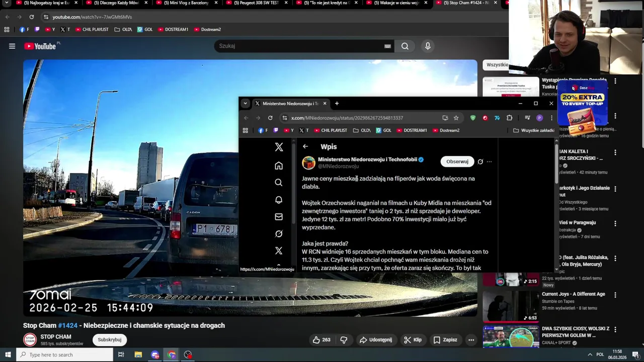This screenshot has height=362, width=644.
Task: Open media controls icon in X window toolbar
Action: (527, 118)
